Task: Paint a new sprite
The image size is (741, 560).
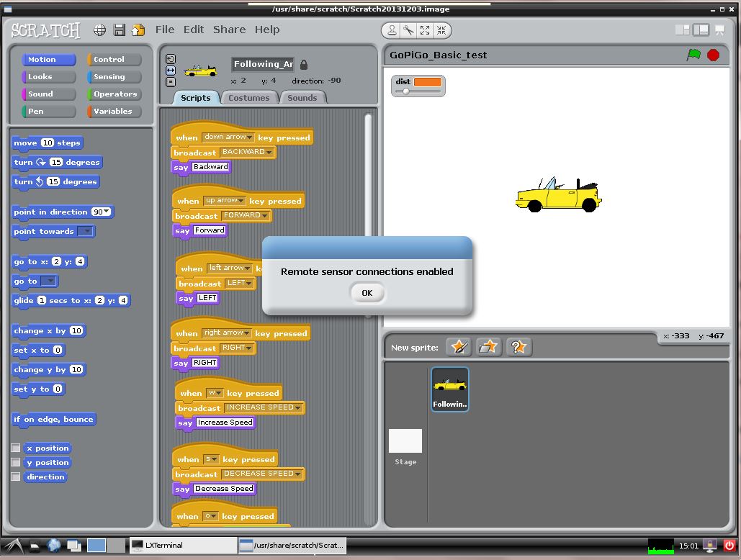Action: point(459,347)
